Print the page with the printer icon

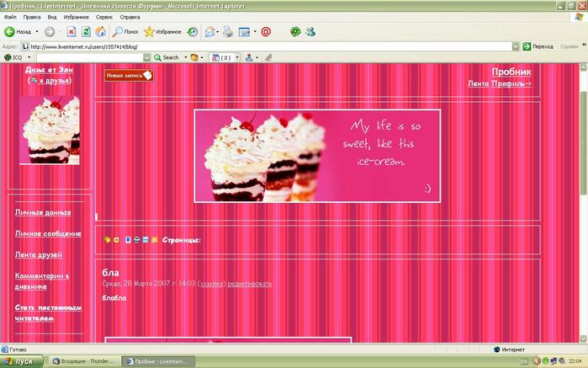click(228, 32)
